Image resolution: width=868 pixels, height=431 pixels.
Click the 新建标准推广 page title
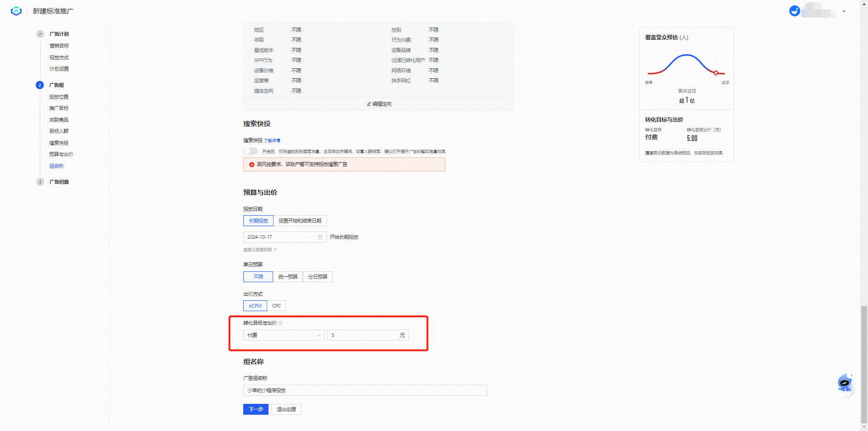pyautogui.click(x=53, y=11)
